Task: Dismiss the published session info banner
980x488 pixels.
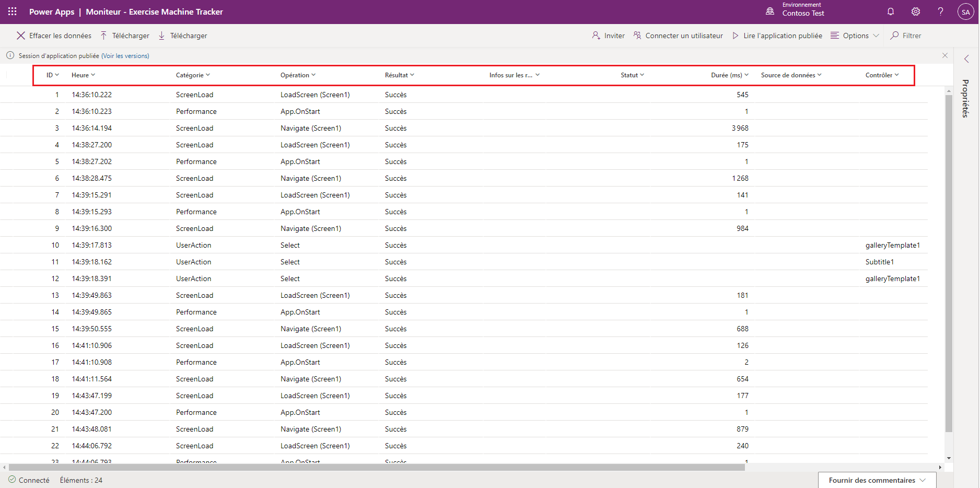Action: coord(945,55)
